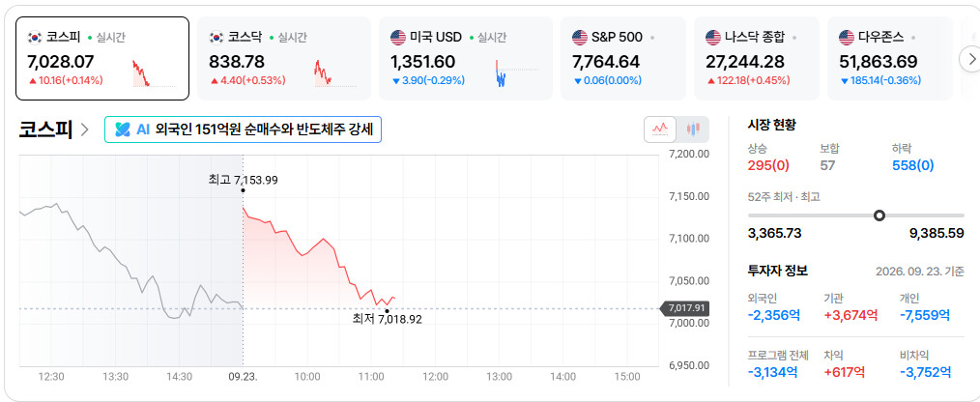Select the 미국 USD exchange card
Viewport: 980px width, 402px height.
point(466,59)
